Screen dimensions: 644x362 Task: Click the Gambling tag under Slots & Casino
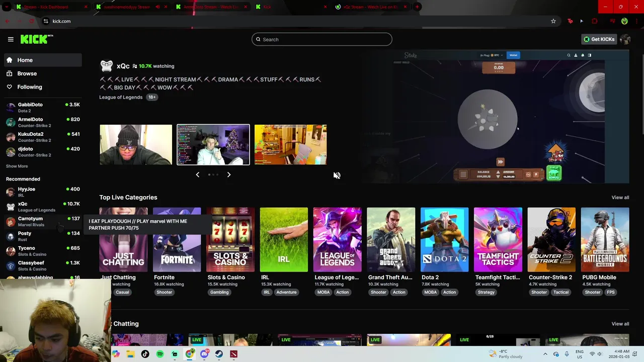tap(219, 292)
